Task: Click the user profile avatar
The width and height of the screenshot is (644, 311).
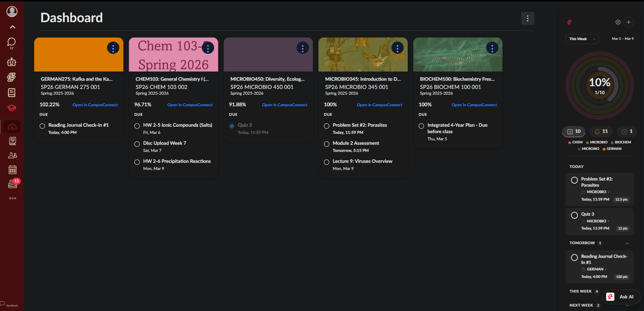Action: [12, 12]
